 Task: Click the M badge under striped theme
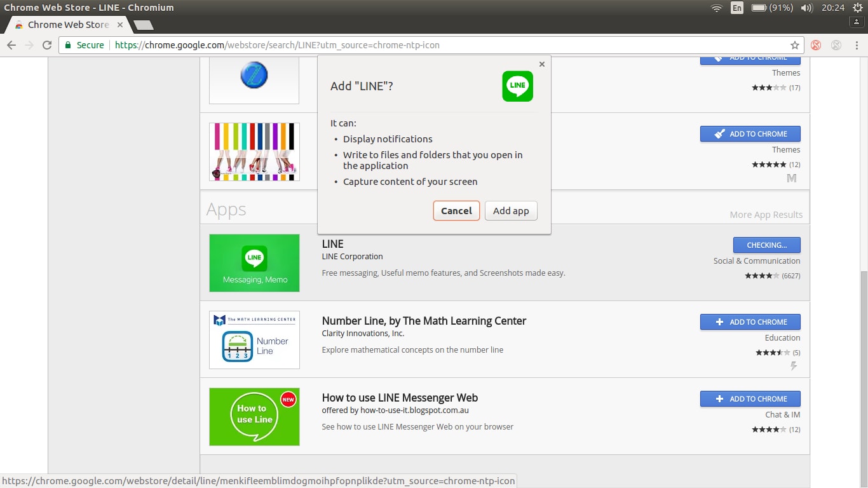click(x=792, y=179)
